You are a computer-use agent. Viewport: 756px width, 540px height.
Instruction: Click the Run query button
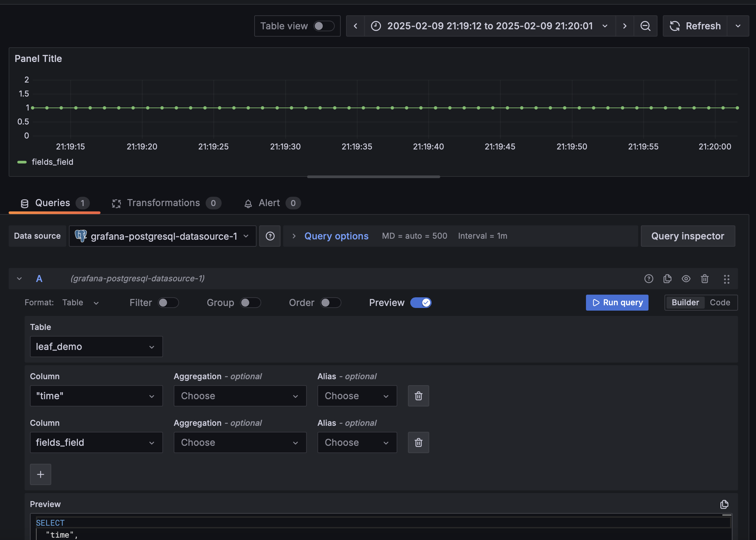tap(617, 303)
